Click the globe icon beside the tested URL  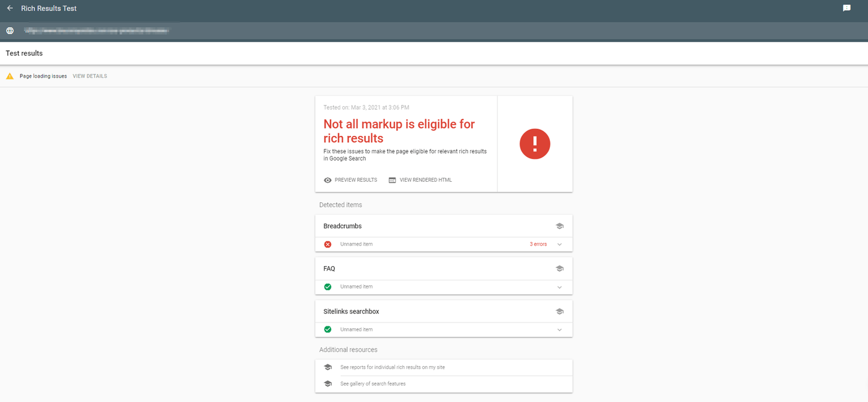(9, 30)
